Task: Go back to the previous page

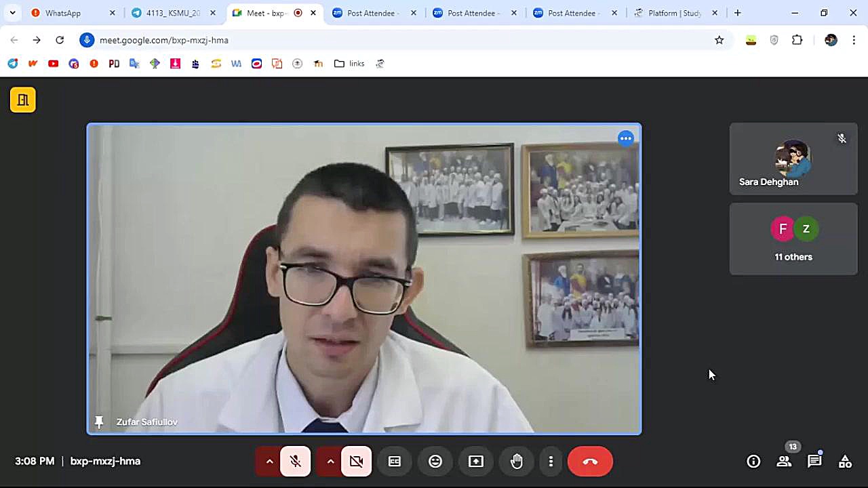Action: point(14,40)
